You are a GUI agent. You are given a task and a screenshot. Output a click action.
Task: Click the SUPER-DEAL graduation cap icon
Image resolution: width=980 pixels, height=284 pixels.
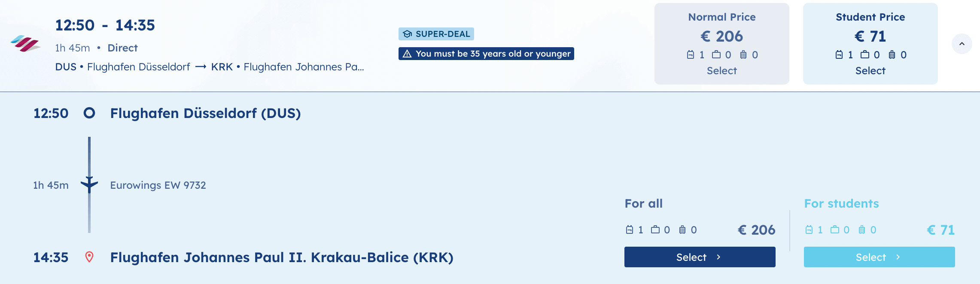(407, 34)
